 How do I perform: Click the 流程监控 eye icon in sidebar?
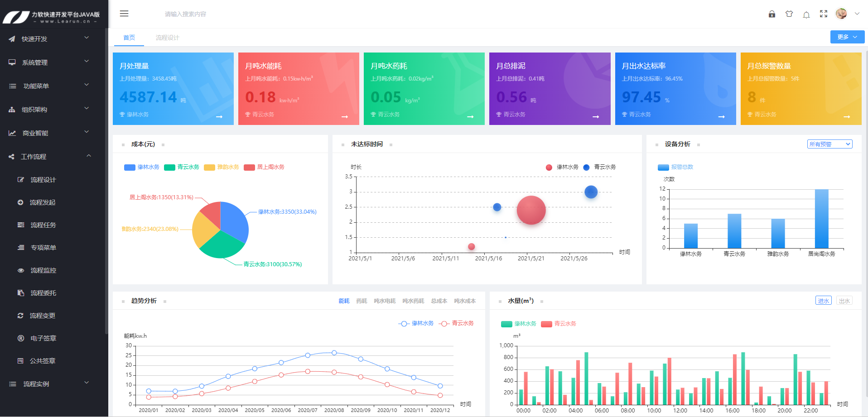(20, 270)
